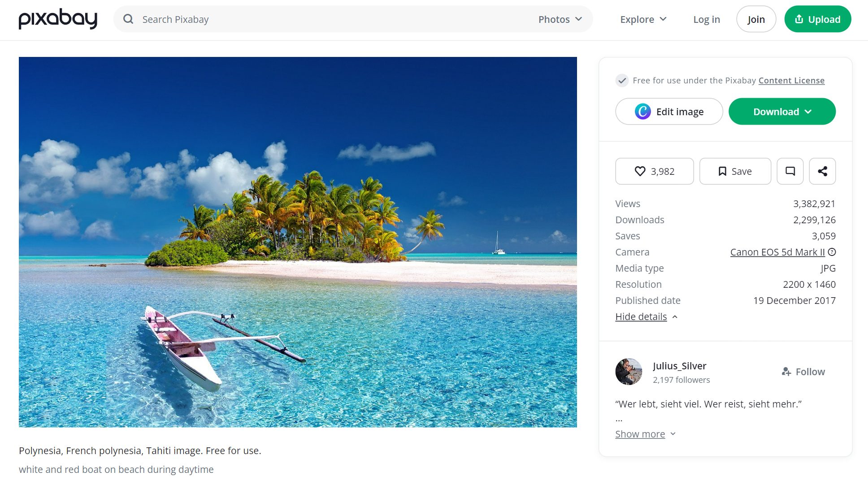Image resolution: width=868 pixels, height=485 pixels.
Task: Open the Content License link
Action: [791, 81]
